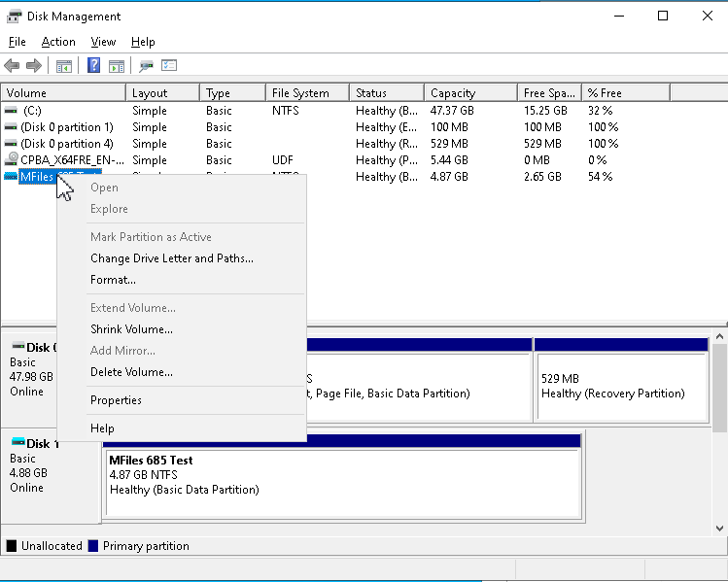Click the Back arrow toolbar icon

click(12, 66)
